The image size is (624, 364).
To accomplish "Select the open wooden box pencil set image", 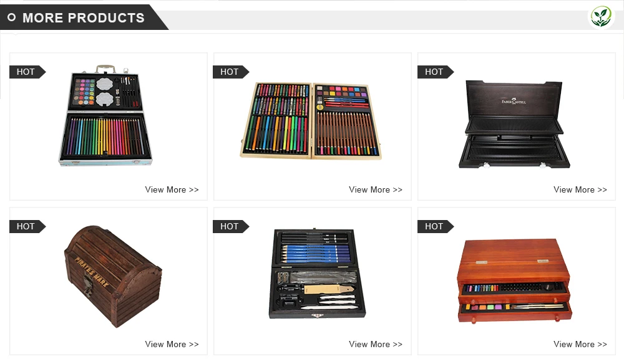I will click(x=311, y=120).
